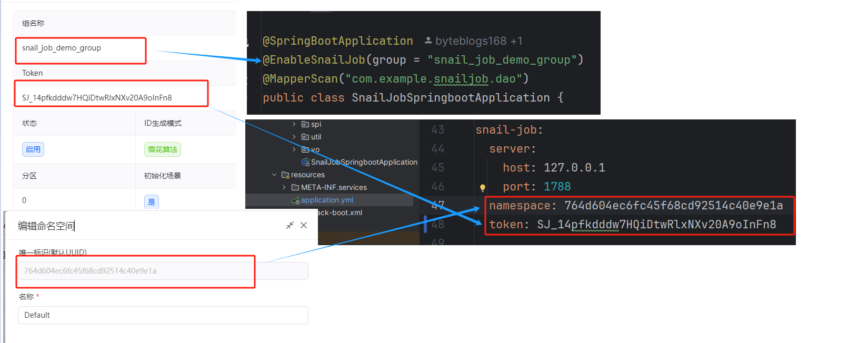Image resolution: width=868 pixels, height=343 pixels.
Task: Click the spi package folder icon
Action: (x=305, y=124)
